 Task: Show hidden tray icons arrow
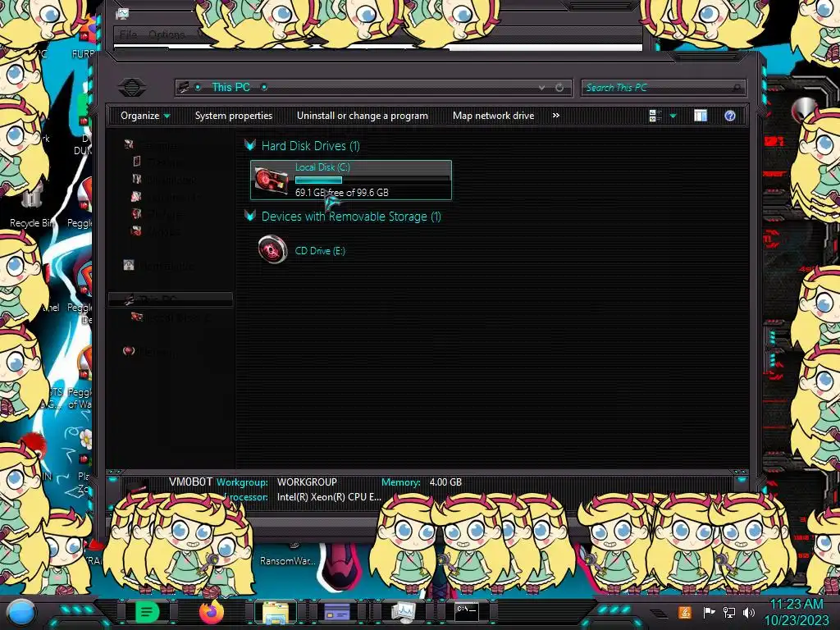(659, 613)
